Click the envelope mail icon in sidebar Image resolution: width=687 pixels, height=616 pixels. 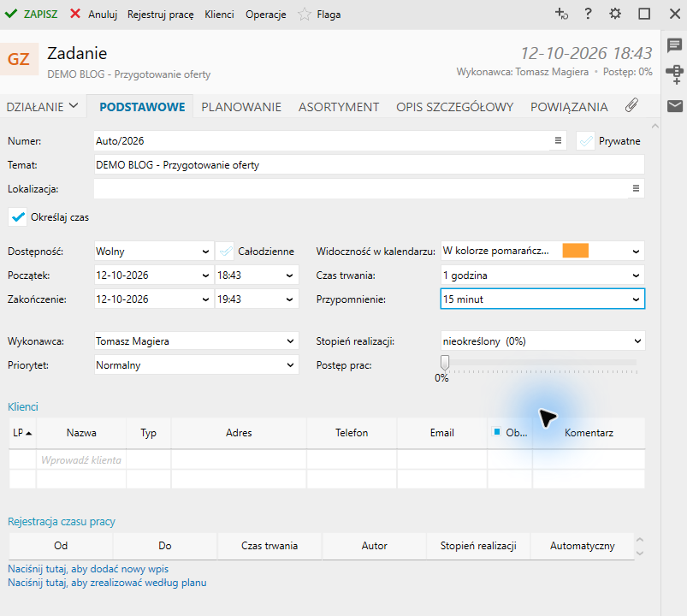point(675,106)
